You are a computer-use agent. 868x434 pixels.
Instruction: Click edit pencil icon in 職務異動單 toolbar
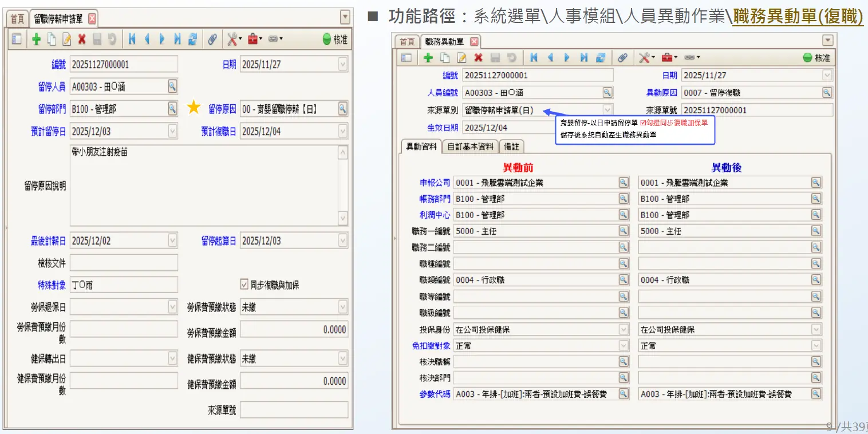point(461,58)
